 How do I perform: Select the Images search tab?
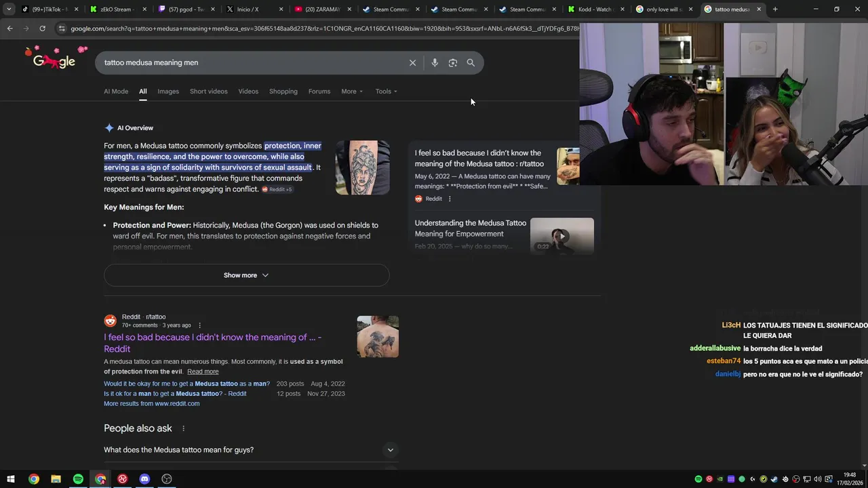tap(168, 91)
